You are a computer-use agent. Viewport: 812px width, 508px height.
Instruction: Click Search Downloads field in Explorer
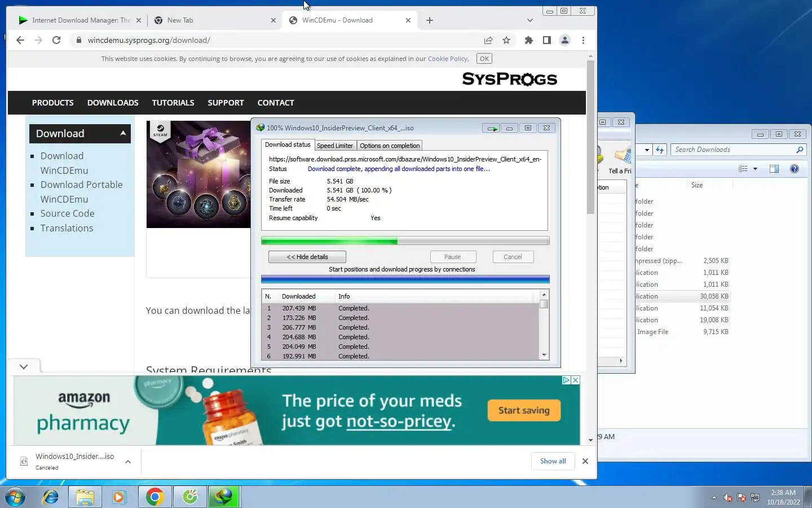click(738, 150)
